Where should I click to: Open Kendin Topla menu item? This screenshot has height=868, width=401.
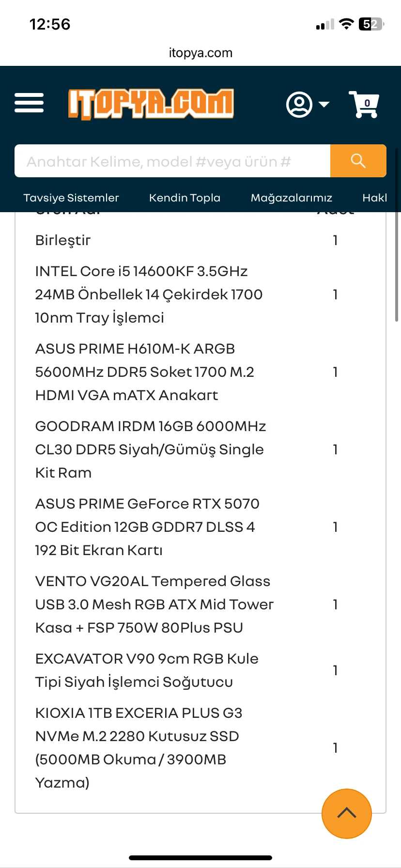[185, 198]
